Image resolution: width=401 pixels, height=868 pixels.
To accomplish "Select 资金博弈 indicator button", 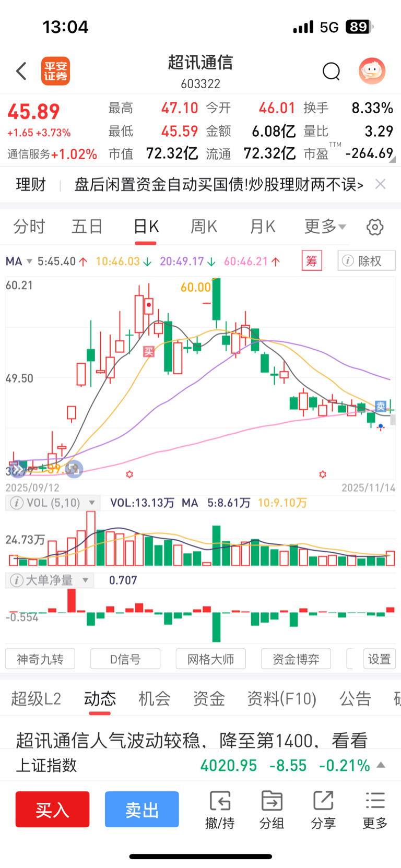I will pos(296,659).
